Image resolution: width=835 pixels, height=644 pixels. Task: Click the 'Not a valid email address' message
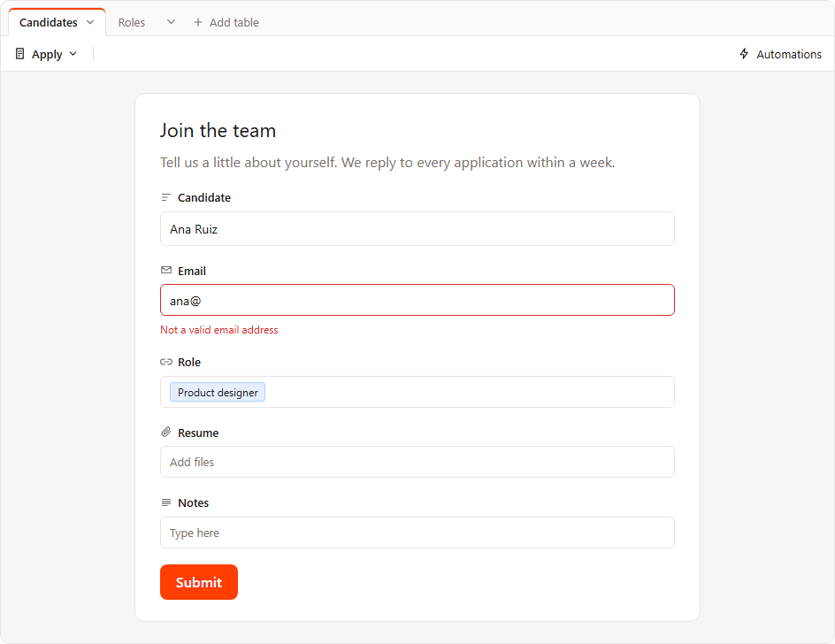[x=218, y=330]
